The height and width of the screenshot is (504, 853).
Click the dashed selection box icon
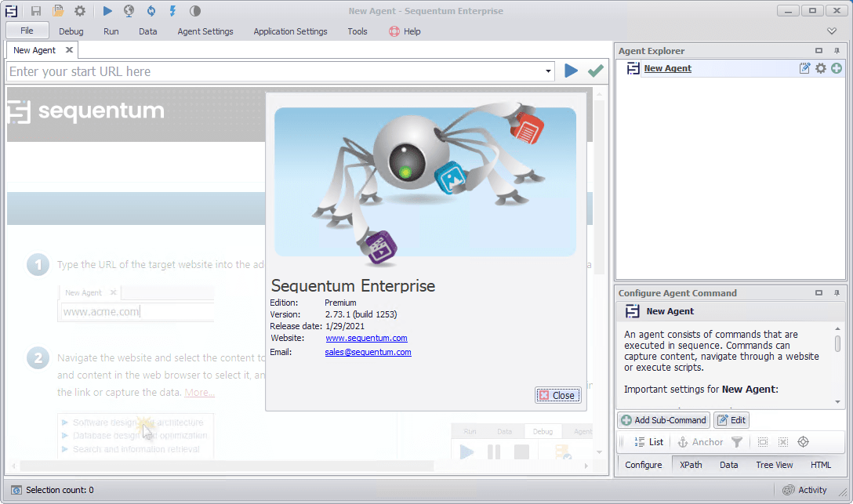point(764,442)
